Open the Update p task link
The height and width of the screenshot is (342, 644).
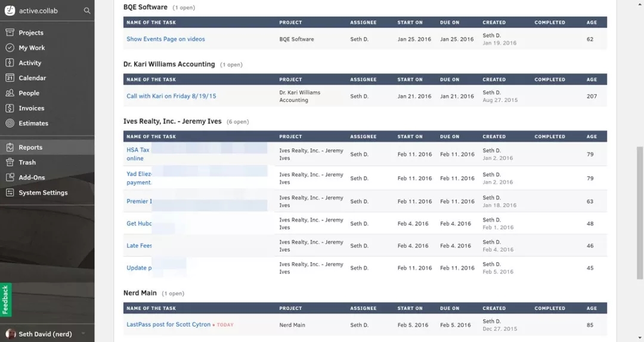pos(139,268)
